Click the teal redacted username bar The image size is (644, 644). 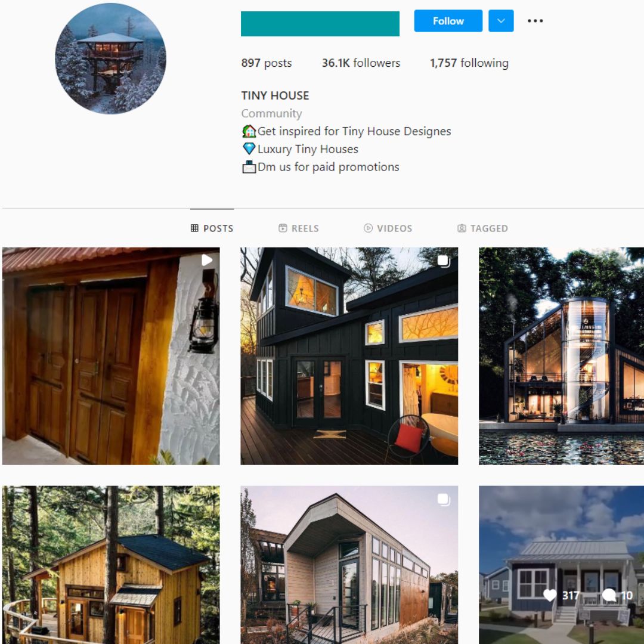[320, 24]
